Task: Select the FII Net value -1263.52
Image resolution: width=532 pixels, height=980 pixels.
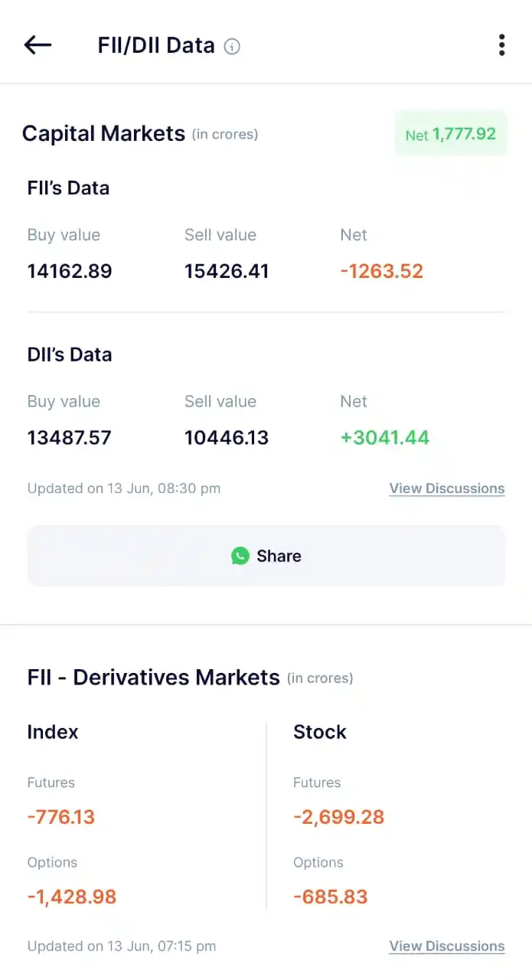Action: coord(382,271)
